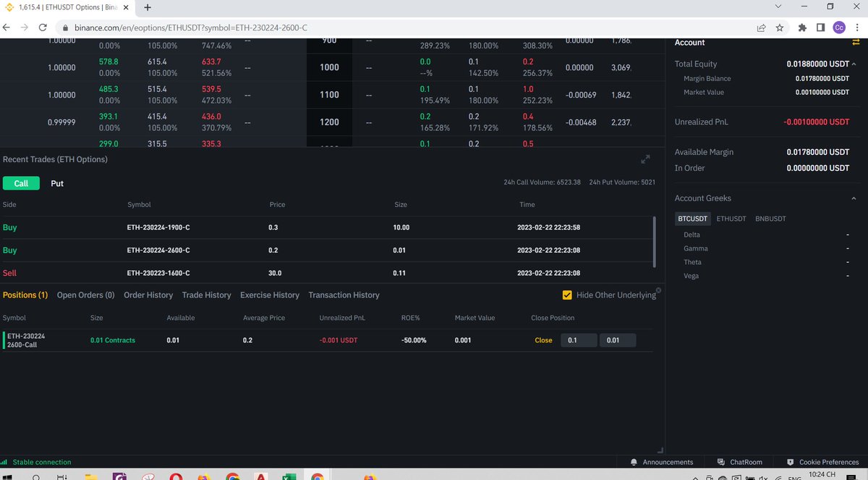
Task: Click the Recent Trades vertical scrollbar
Action: click(x=654, y=241)
